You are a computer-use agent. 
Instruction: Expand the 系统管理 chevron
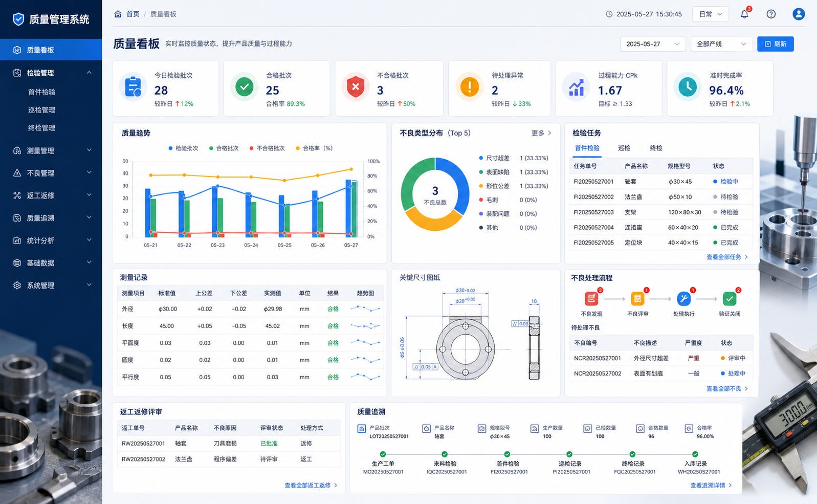tap(89, 286)
